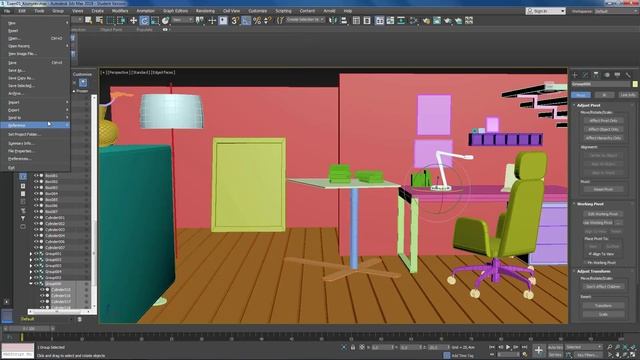Toggle the Ribbon toolbar icon
Image resolution: width=640 pixels, height=360 pixels.
tap(380, 20)
